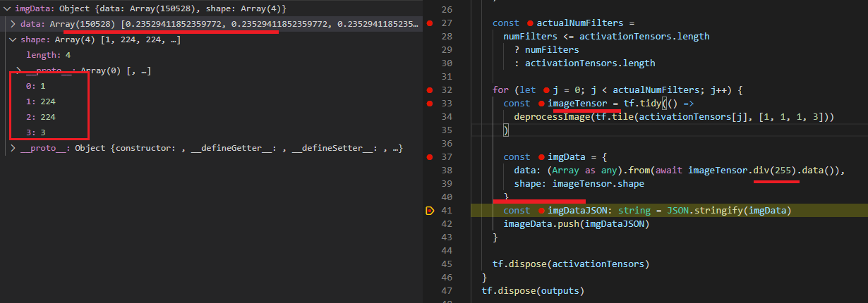Expand the __proto__: Array(0) entry
Viewport: 868px width, 303px height.
19,70
